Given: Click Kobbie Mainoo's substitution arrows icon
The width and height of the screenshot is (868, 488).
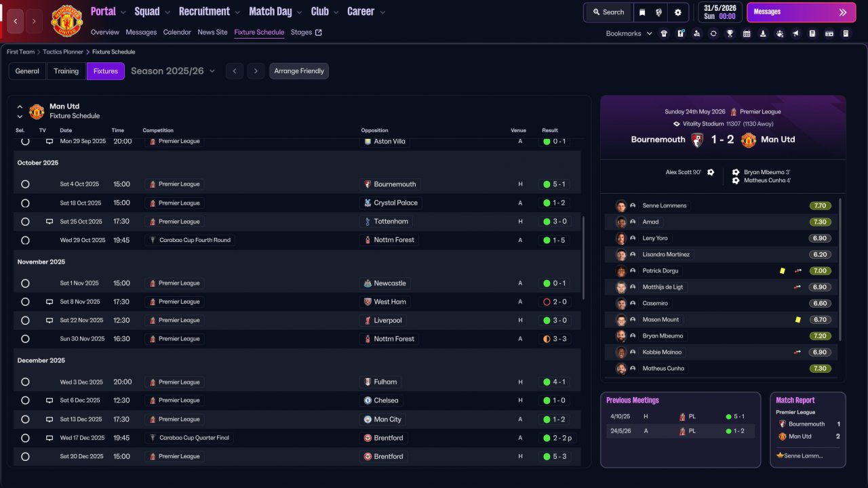Looking at the screenshot, I should click(x=798, y=352).
